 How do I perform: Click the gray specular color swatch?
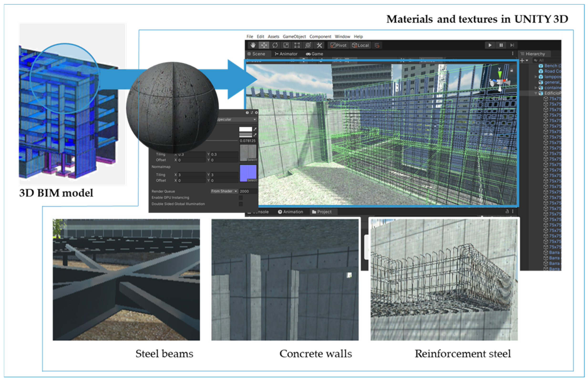(245, 135)
